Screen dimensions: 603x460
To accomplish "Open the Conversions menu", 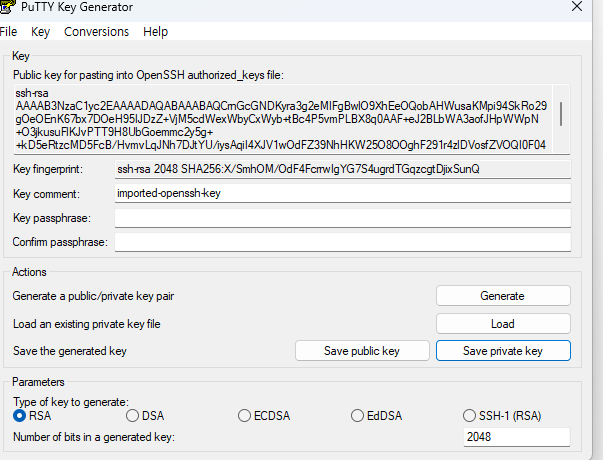I will tap(96, 32).
